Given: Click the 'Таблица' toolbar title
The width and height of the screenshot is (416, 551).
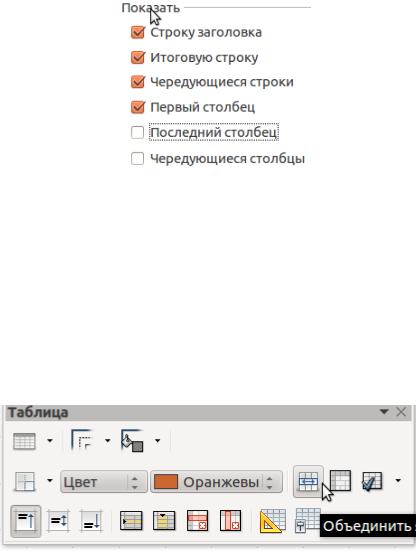Looking at the screenshot, I should pos(38,412).
